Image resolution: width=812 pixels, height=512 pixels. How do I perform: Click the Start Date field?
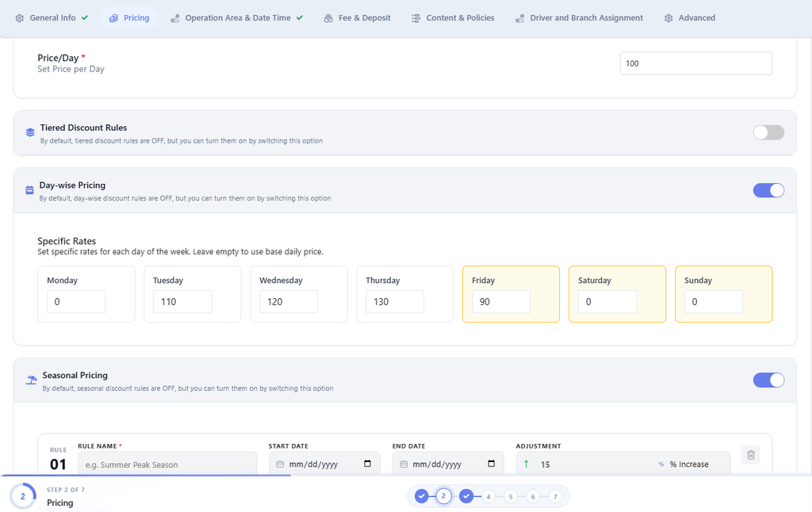[x=324, y=464]
